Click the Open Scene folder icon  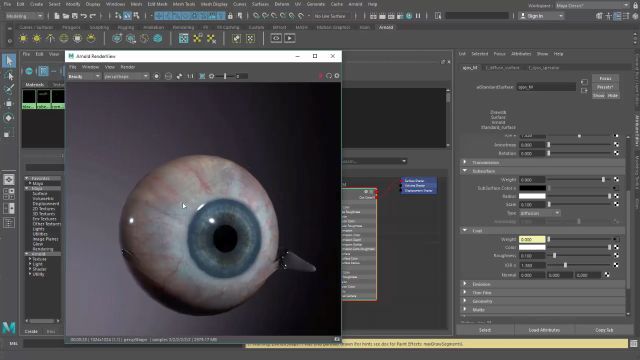tap(66, 16)
